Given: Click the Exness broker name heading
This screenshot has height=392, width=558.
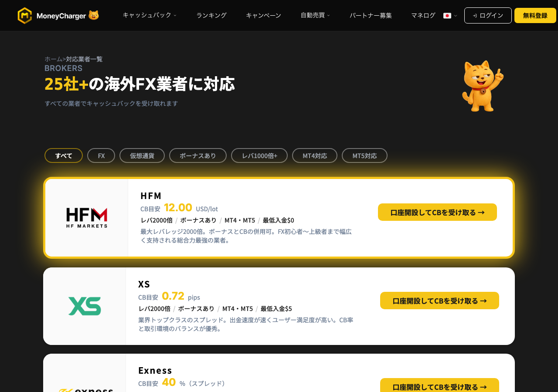Looking at the screenshot, I should (155, 370).
